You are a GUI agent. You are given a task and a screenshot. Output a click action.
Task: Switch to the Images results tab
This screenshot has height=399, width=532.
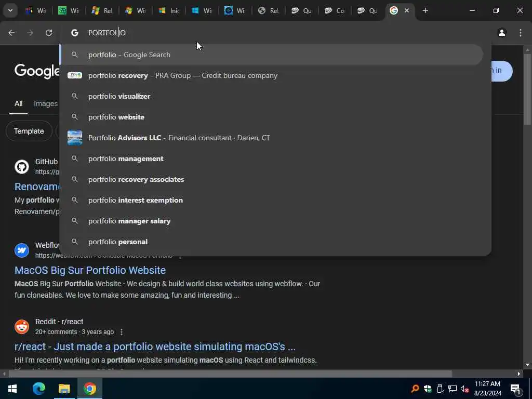point(46,103)
